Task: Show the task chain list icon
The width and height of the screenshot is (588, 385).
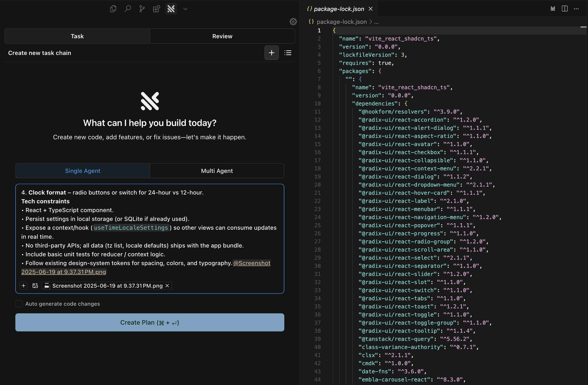Action: (x=288, y=53)
